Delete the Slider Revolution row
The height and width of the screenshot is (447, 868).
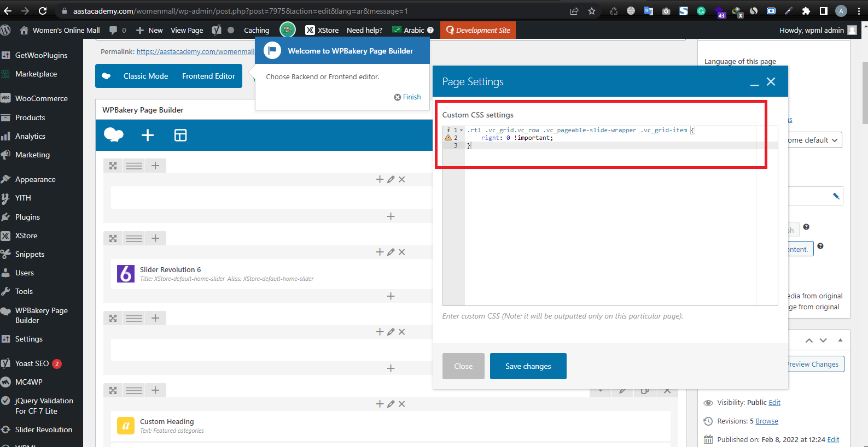click(401, 252)
